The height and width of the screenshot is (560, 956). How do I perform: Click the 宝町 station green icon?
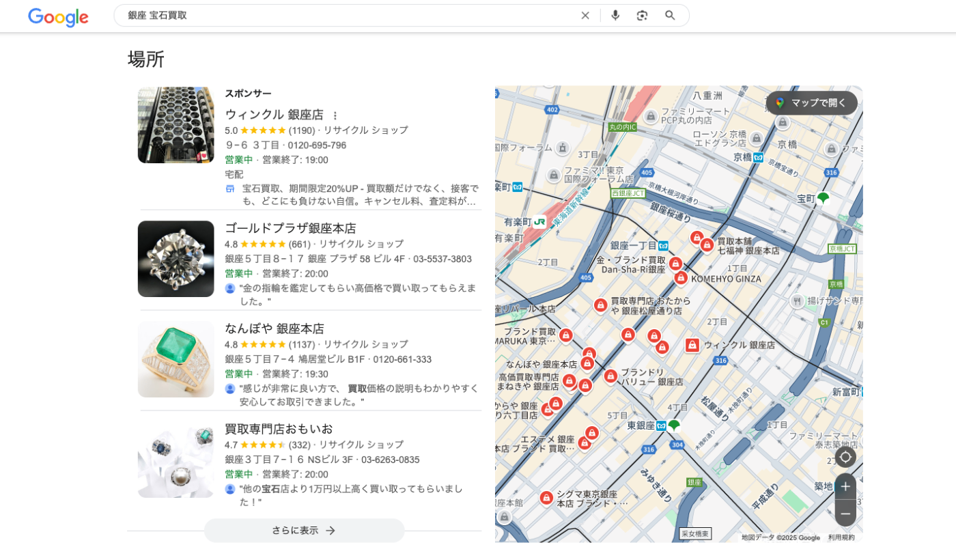[823, 199]
